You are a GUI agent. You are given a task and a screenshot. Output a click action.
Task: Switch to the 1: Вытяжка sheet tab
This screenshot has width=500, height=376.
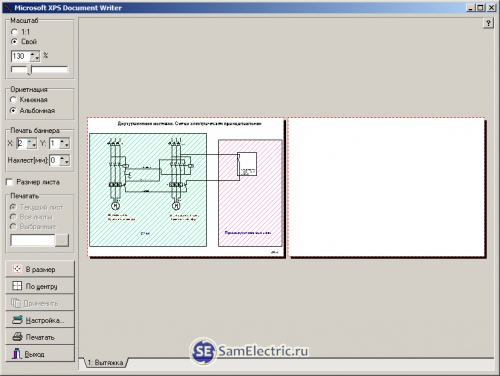[x=105, y=362]
